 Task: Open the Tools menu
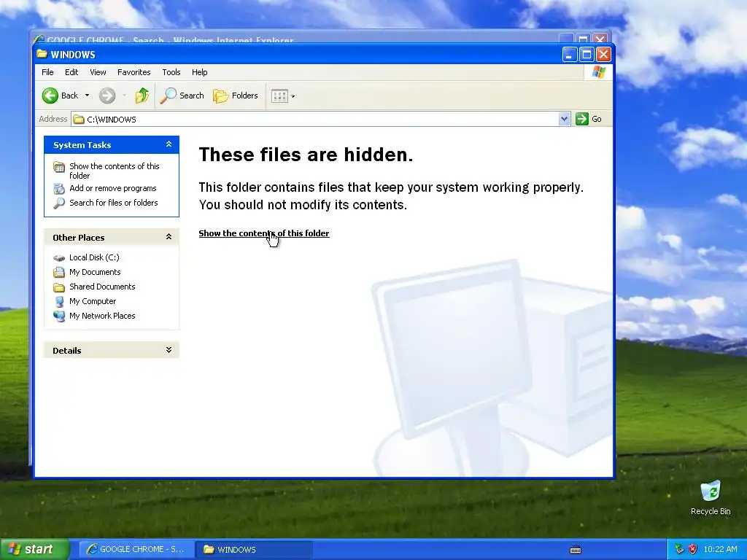pos(171,72)
